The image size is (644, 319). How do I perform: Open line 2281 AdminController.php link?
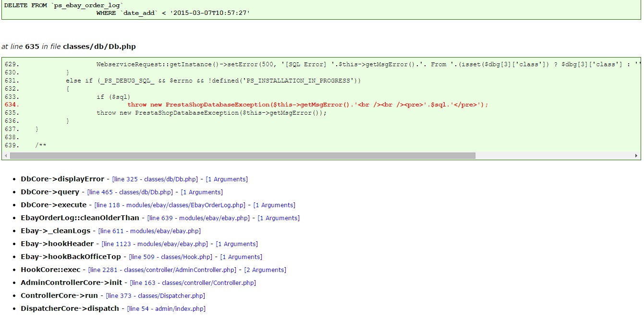(162, 270)
